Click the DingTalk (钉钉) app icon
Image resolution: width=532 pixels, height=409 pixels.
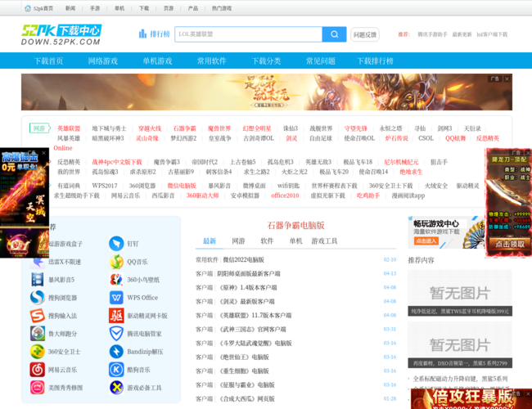(x=117, y=244)
